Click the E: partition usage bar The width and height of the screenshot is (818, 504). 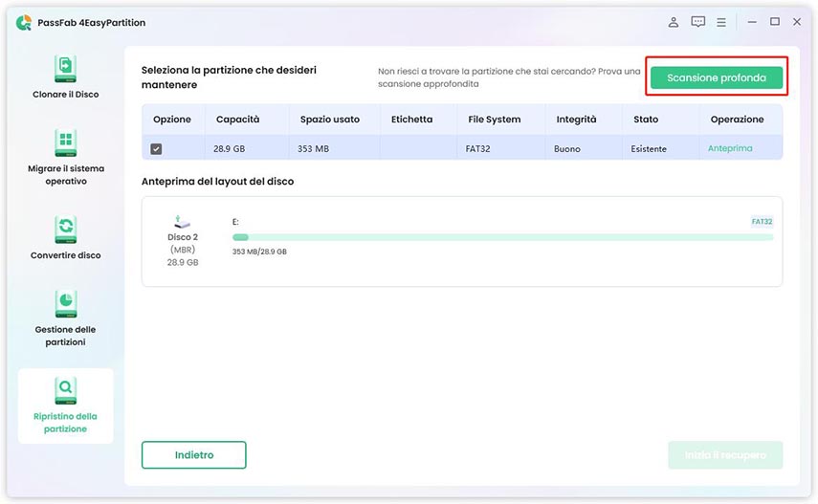(502, 237)
